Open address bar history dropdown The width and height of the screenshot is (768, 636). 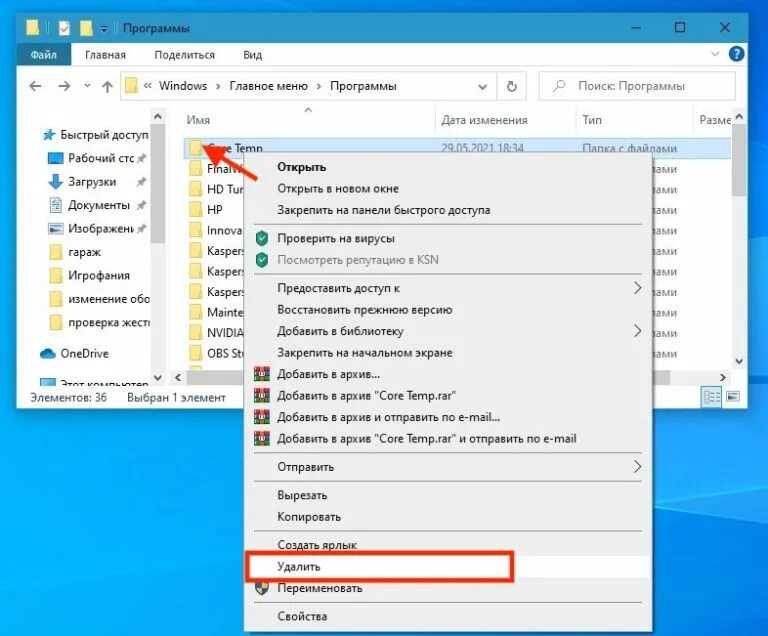pyautogui.click(x=482, y=87)
